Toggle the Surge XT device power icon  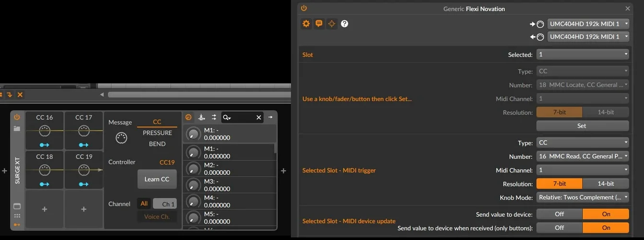pyautogui.click(x=17, y=117)
